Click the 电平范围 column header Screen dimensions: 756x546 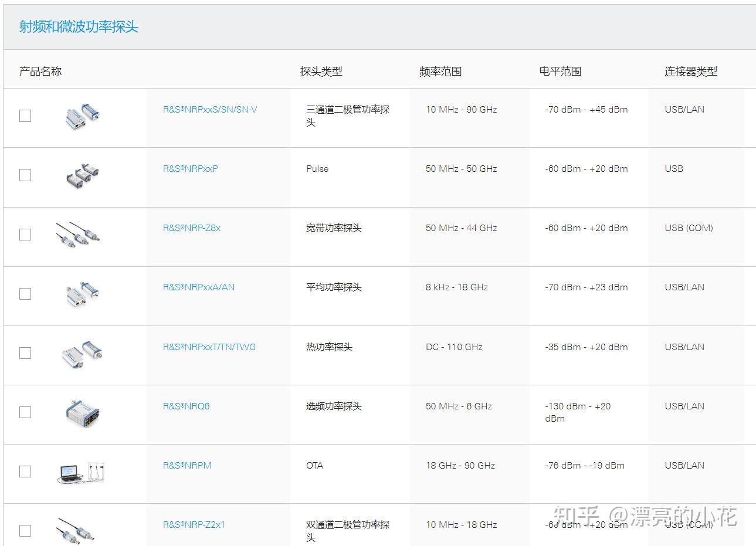(560, 72)
